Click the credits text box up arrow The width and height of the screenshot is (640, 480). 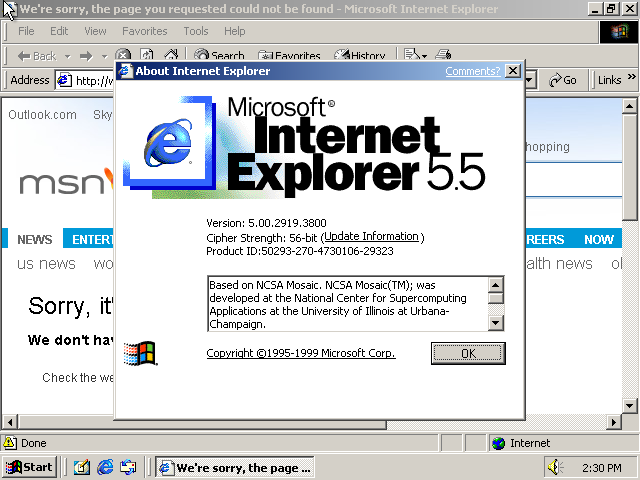(x=496, y=285)
